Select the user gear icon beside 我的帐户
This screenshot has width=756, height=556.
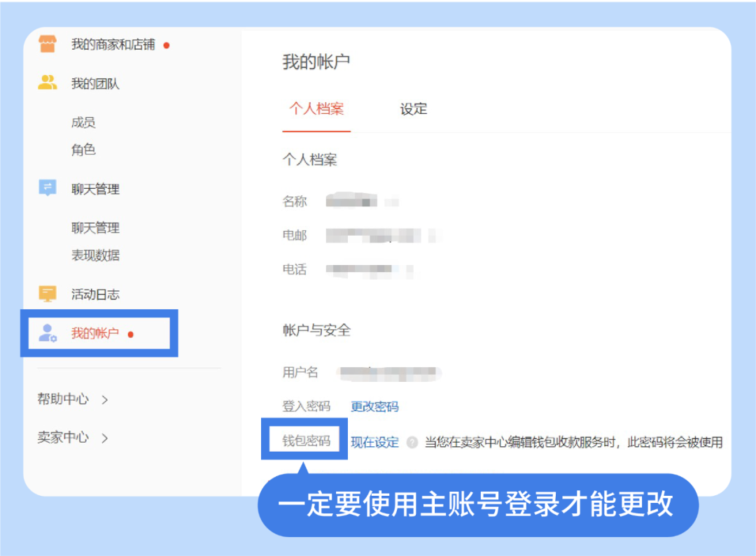tap(47, 333)
